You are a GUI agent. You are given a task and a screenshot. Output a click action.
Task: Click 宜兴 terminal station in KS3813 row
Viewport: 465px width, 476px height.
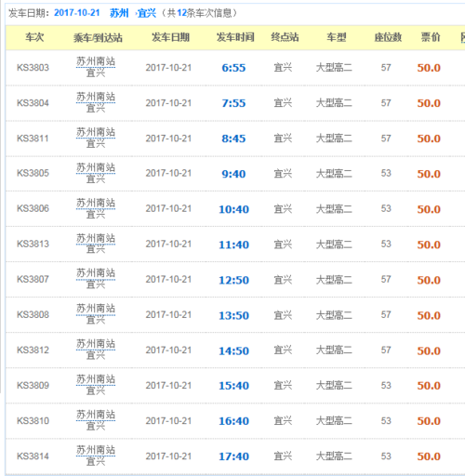283,245
